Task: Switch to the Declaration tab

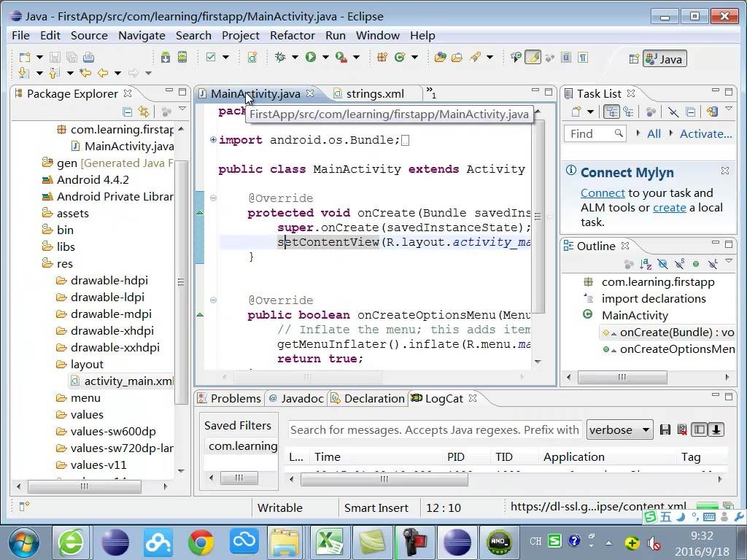Action: (x=368, y=399)
